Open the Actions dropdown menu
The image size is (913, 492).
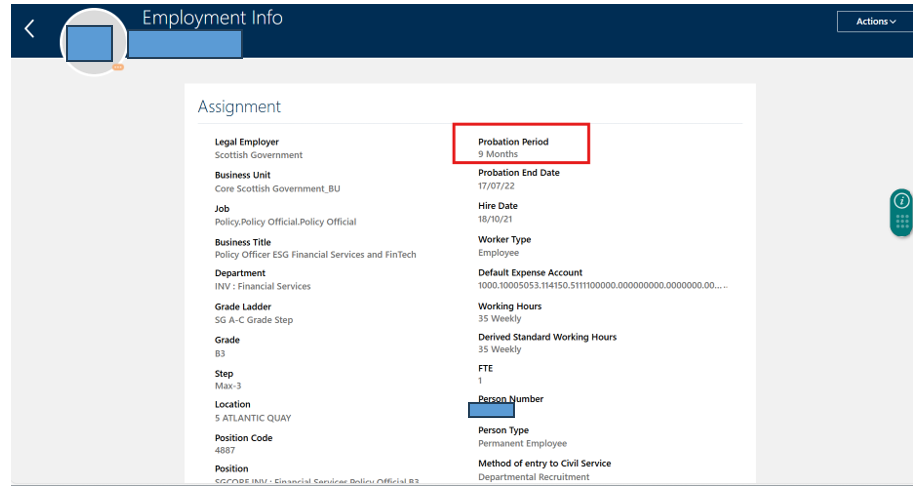click(875, 22)
